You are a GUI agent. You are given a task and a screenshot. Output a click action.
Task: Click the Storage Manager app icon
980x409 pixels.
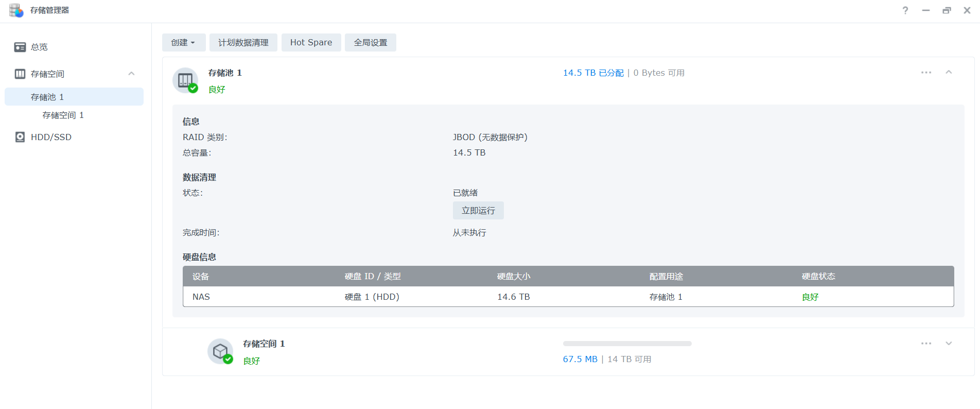pos(16,10)
